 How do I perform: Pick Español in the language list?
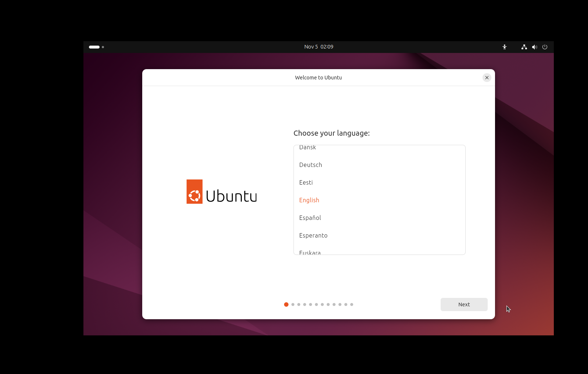(x=379, y=218)
